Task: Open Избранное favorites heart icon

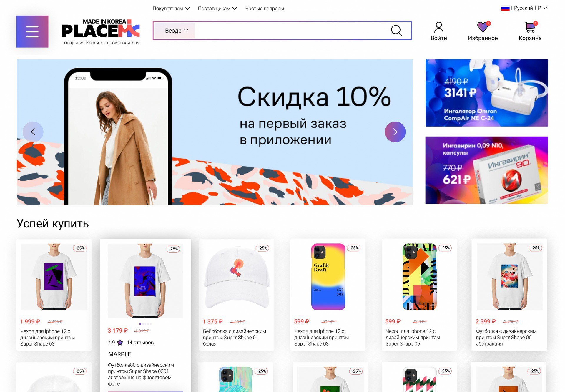Action: 483,27
